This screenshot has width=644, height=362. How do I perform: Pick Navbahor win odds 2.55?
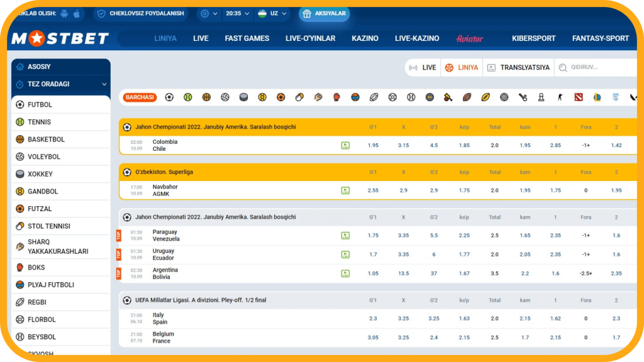point(373,190)
